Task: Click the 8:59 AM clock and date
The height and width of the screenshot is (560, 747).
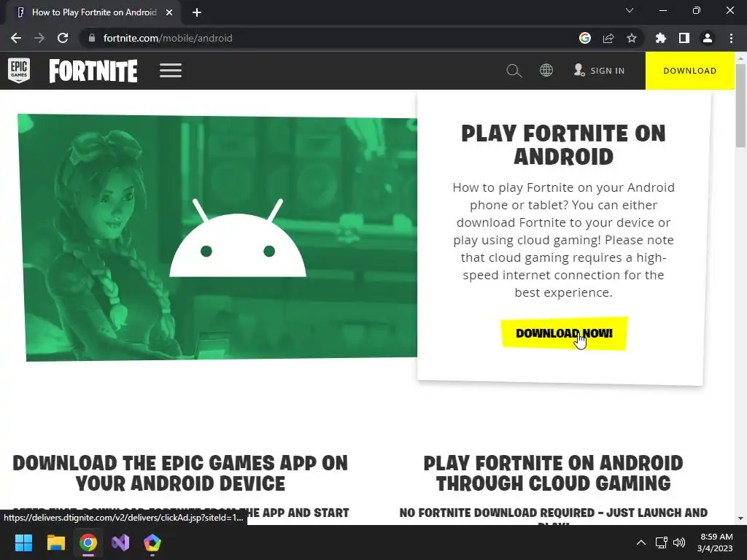Action: [x=715, y=542]
